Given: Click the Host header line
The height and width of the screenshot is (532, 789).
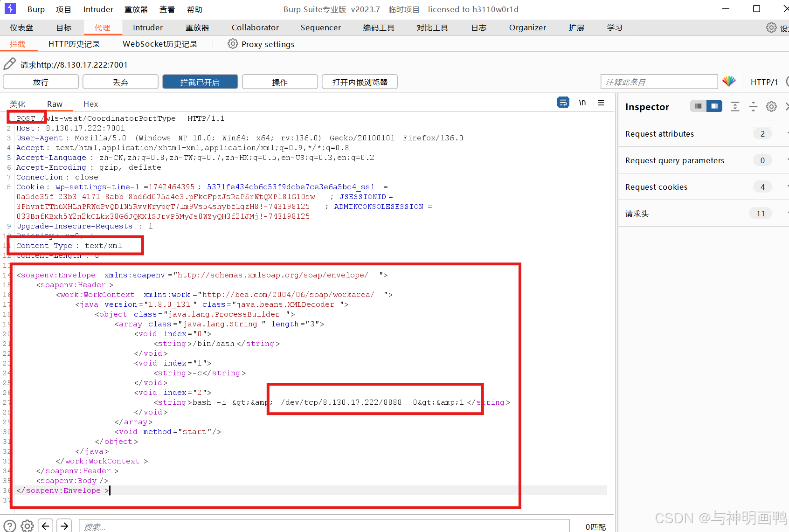Looking at the screenshot, I should (x=70, y=128).
